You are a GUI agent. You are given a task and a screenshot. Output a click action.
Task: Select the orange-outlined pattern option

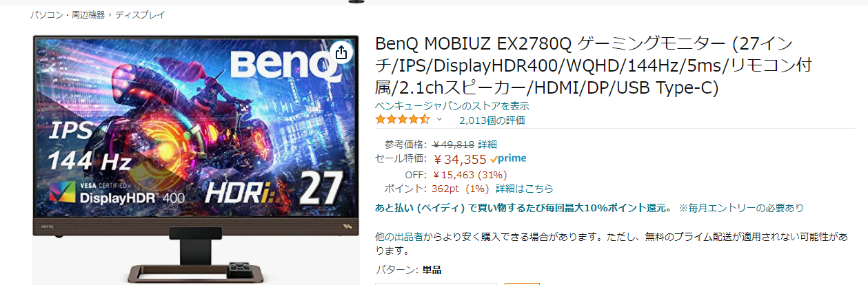[x=522, y=284]
